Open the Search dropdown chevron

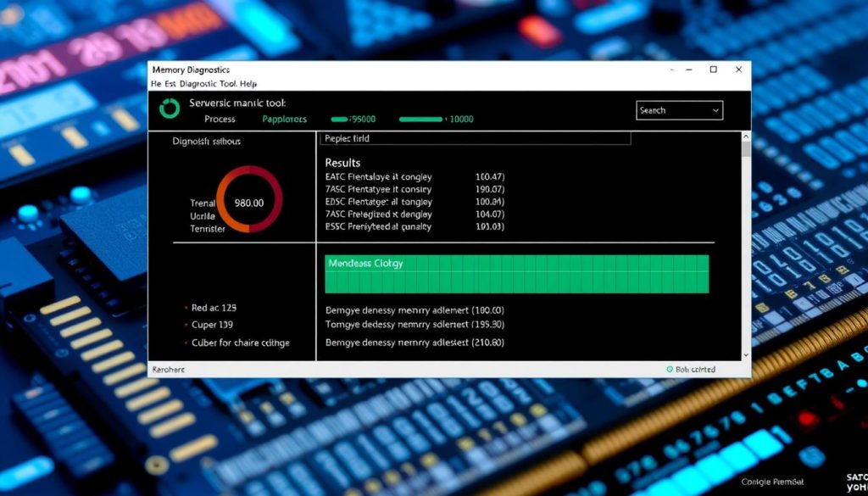(x=716, y=110)
